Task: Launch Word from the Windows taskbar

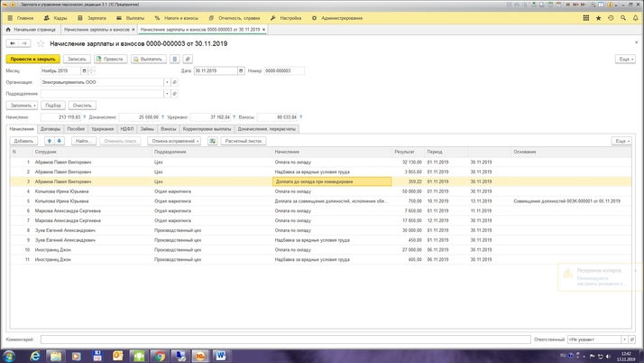Action: [x=219, y=356]
